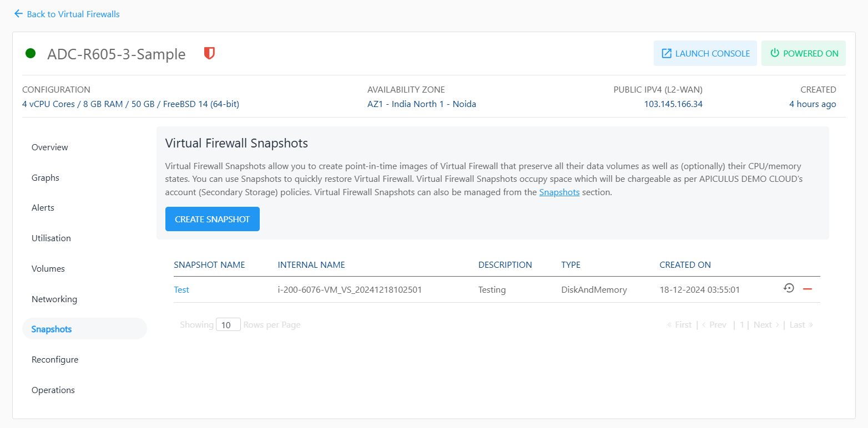Image resolution: width=868 pixels, height=428 pixels.
Task: Select the Operations sidebar item
Action: (53, 390)
